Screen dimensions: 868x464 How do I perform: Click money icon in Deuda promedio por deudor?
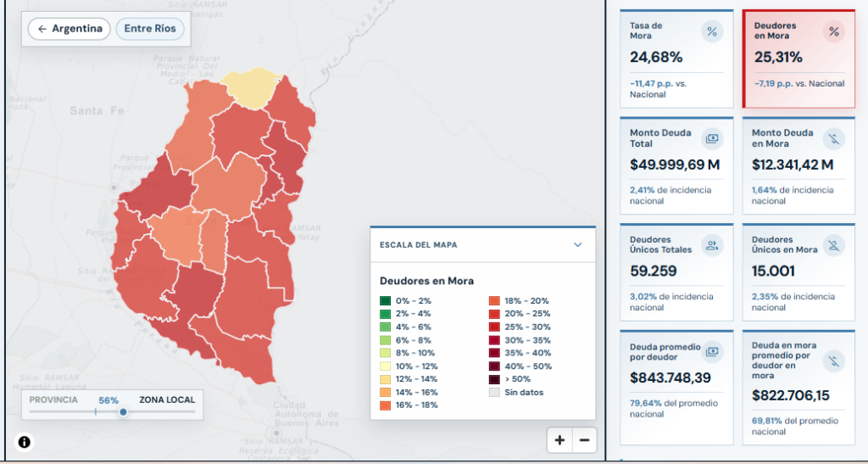712,351
